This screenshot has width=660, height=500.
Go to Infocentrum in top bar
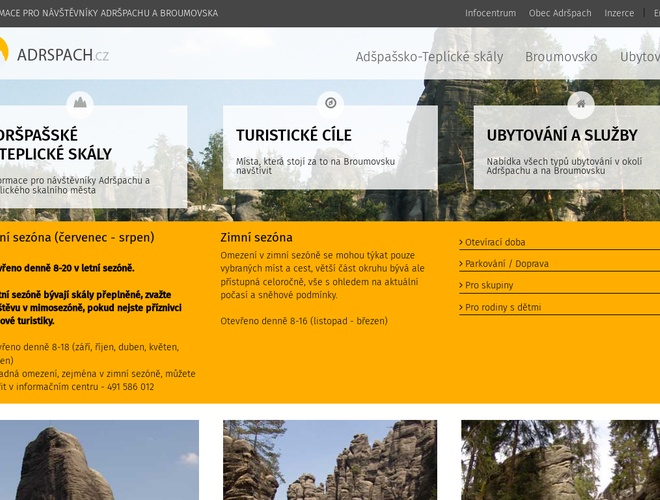(490, 13)
